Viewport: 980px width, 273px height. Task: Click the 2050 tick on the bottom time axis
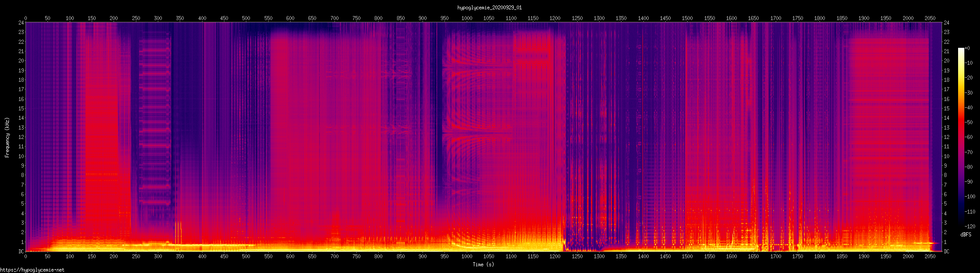coord(930,256)
